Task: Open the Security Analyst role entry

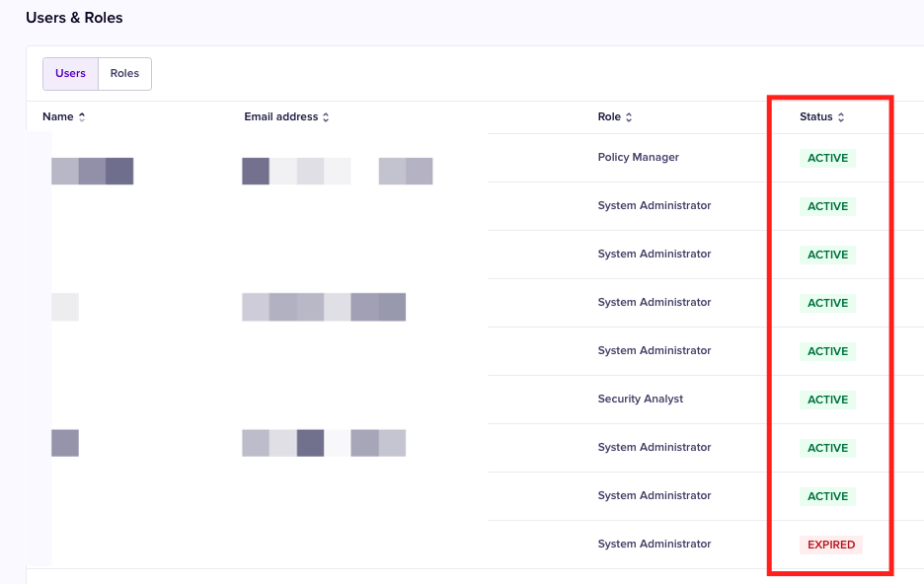Action: pos(640,400)
